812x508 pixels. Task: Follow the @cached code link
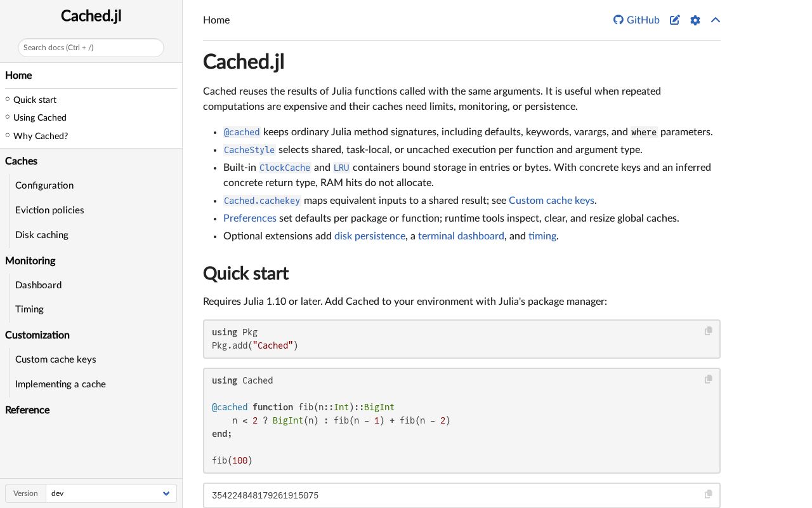[242, 132]
